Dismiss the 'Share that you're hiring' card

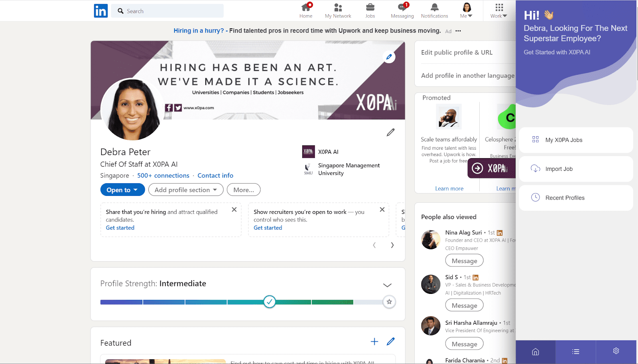pos(234,209)
